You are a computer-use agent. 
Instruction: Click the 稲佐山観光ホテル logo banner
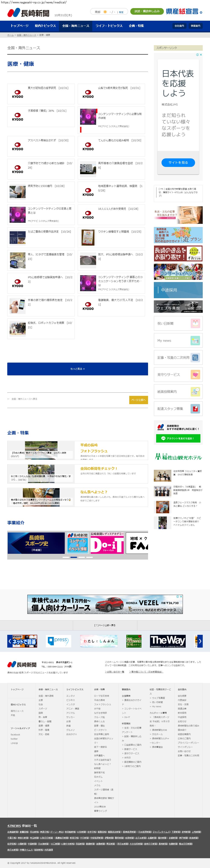point(178,457)
